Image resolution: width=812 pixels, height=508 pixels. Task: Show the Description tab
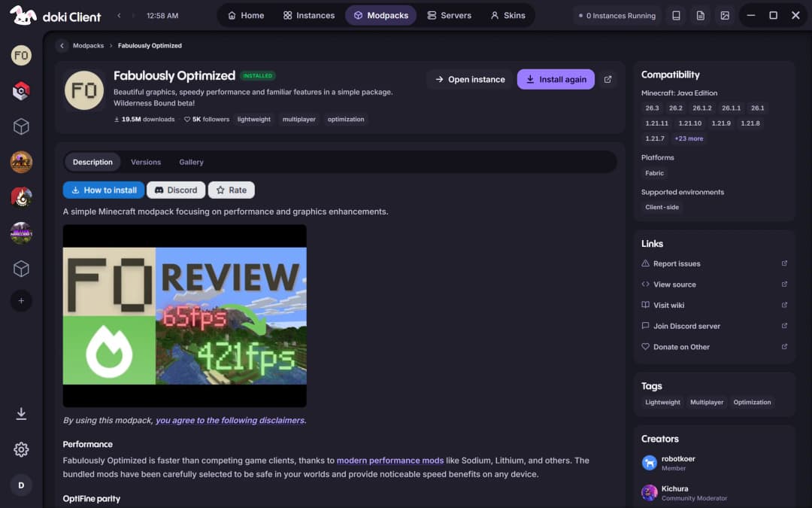tap(92, 163)
